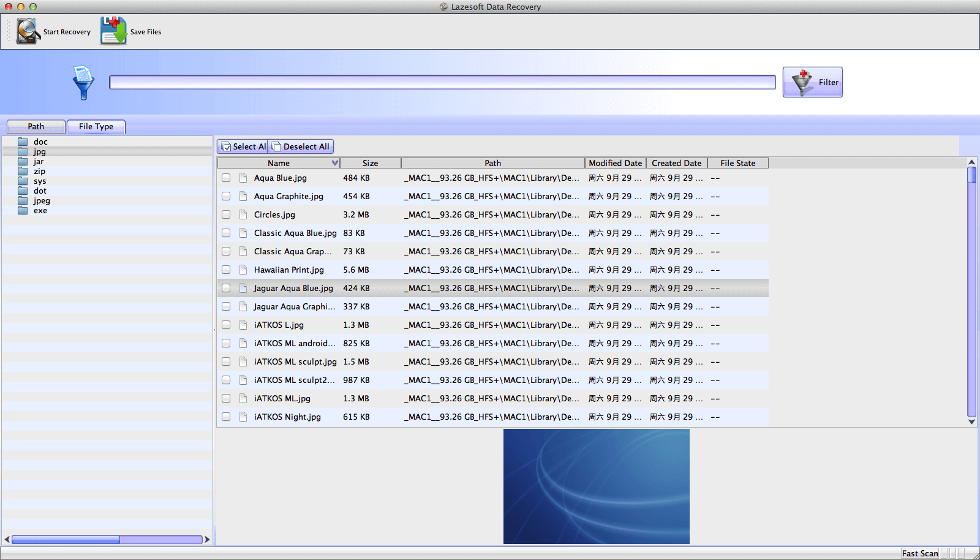Click the image preview thumbnail below the list

pyautogui.click(x=596, y=486)
